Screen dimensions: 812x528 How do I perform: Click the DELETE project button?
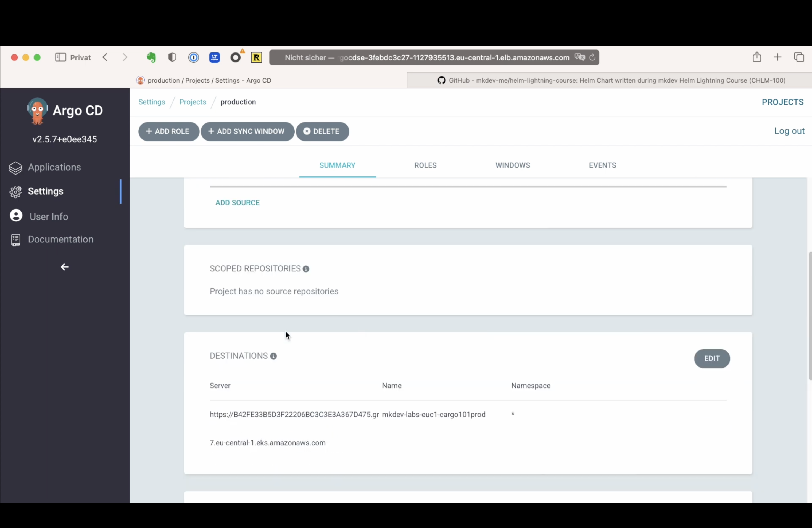click(x=322, y=131)
